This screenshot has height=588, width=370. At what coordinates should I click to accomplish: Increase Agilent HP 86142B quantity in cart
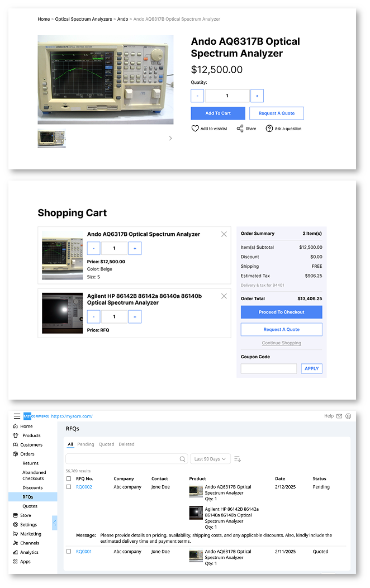(x=135, y=317)
